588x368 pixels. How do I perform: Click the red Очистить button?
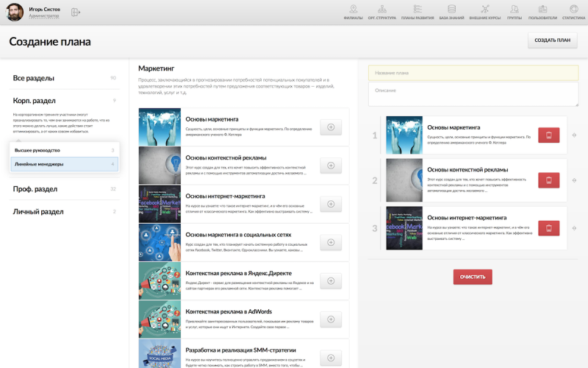click(x=473, y=277)
